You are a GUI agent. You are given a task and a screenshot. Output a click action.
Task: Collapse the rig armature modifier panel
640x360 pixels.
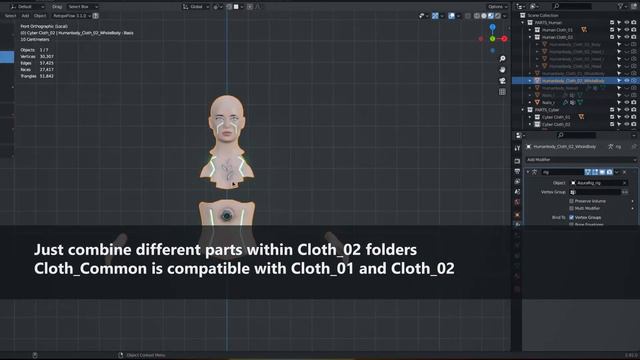click(x=528, y=172)
